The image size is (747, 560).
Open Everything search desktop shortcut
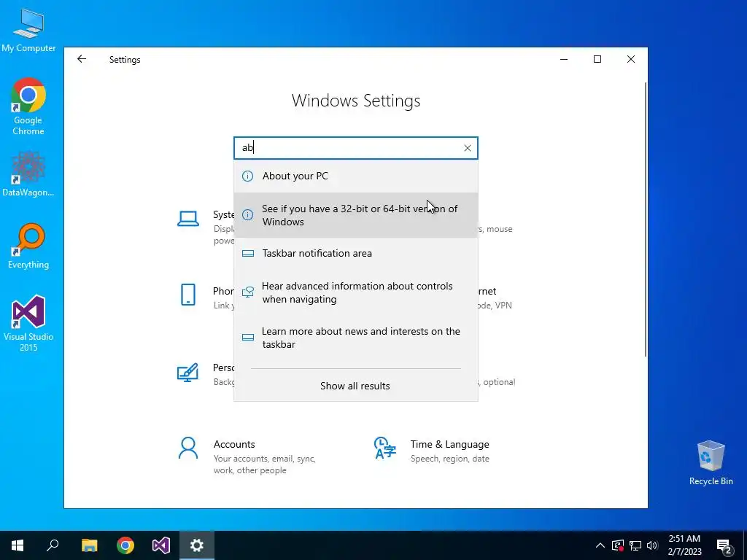(28, 246)
